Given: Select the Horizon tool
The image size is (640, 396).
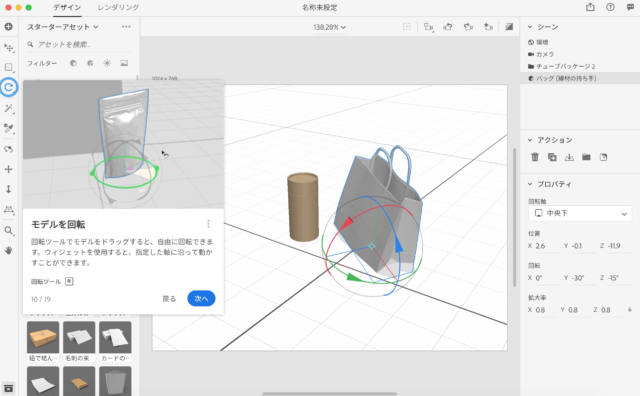Looking at the screenshot, I should 9,209.
